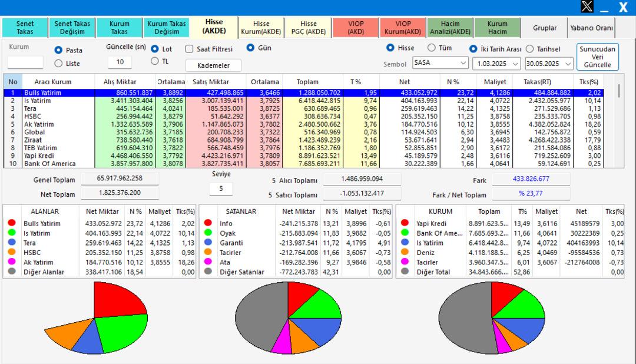Sort by the Net column header
The width and height of the screenshot is (636, 364).
(x=410, y=81)
